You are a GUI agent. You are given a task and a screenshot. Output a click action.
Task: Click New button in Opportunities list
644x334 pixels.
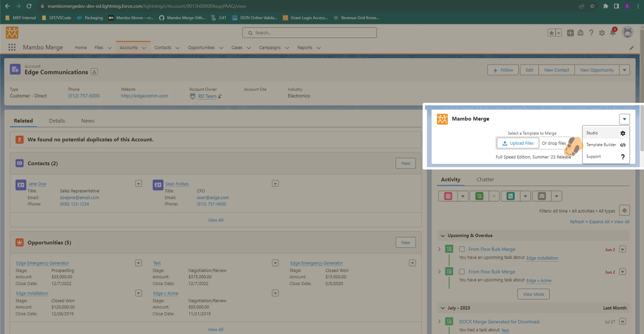pos(406,243)
